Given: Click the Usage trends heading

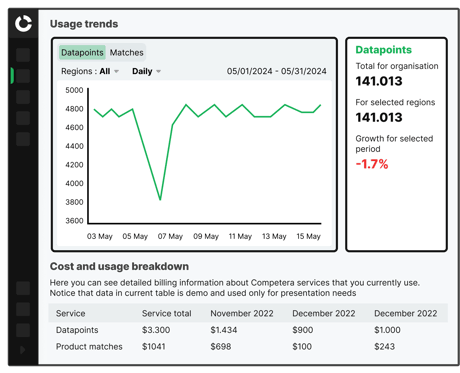Looking at the screenshot, I should point(84,24).
